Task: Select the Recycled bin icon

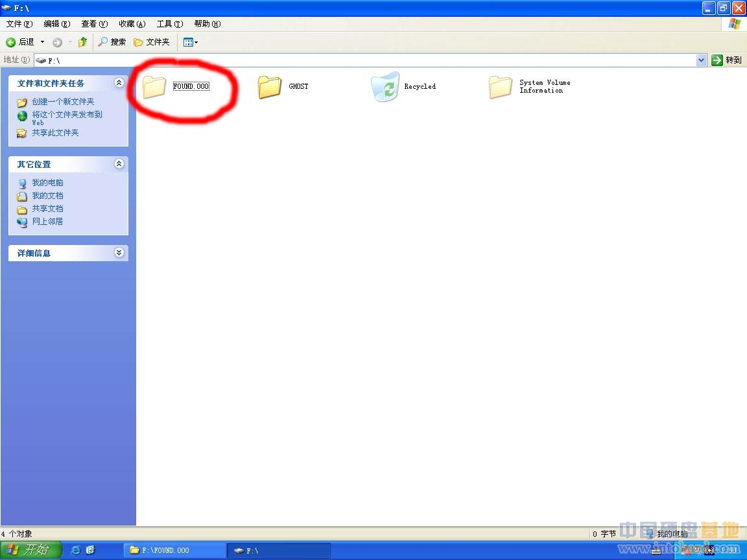Action: 385,87
